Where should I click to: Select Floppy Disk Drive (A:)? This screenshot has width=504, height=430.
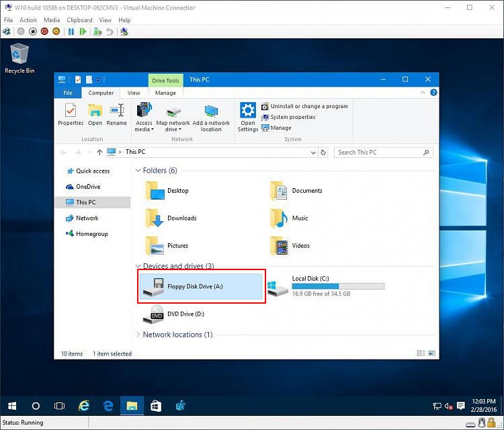(x=201, y=287)
